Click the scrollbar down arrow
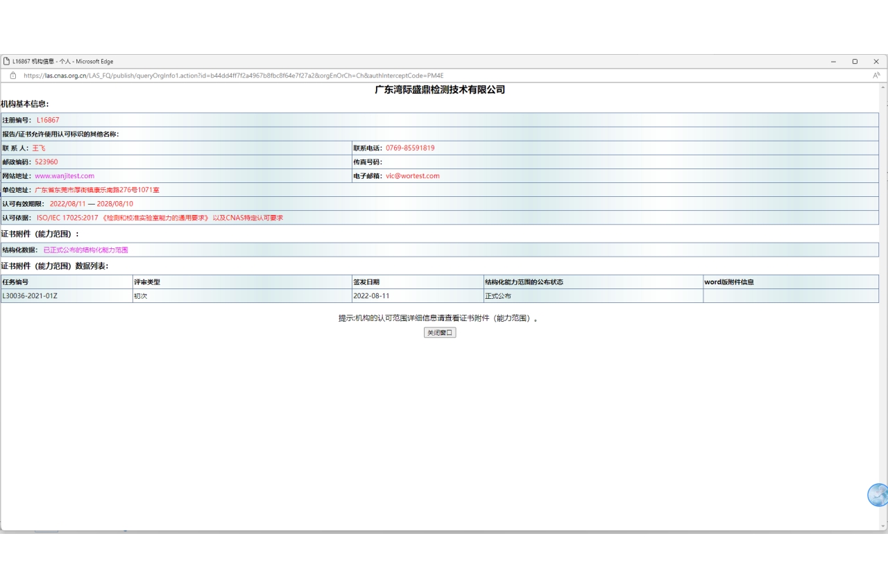888x588 pixels. [883, 526]
